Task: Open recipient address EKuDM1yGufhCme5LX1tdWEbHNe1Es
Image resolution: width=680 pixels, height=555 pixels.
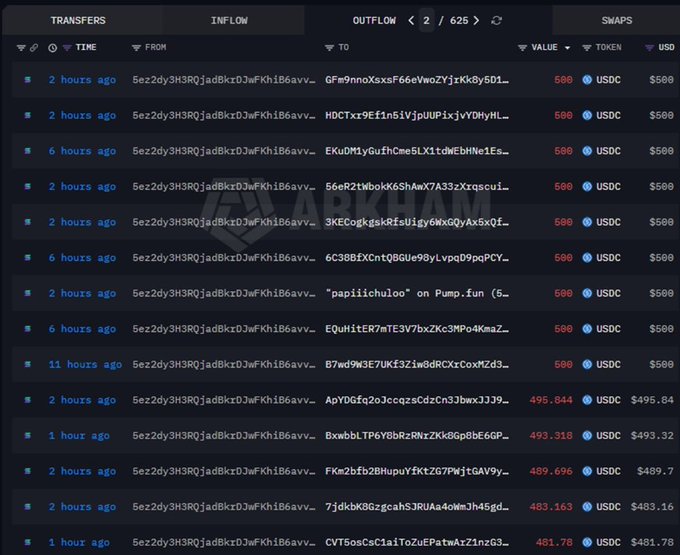Action: [417, 151]
